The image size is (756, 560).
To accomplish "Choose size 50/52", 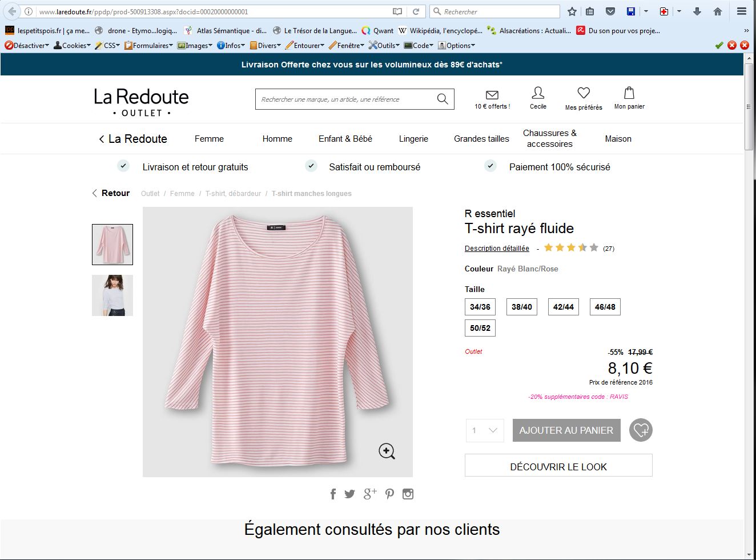I will point(480,328).
